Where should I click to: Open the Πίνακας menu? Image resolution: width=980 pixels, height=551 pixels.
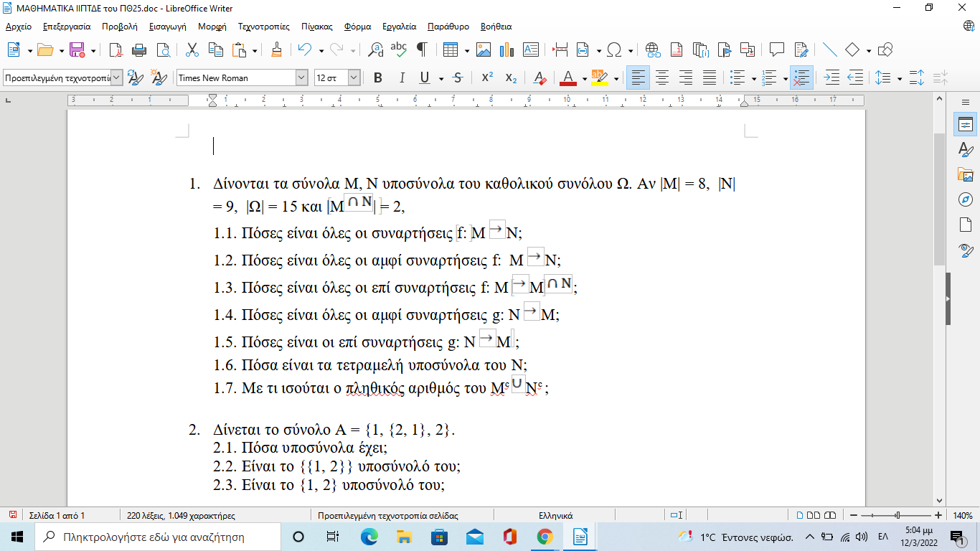317,27
